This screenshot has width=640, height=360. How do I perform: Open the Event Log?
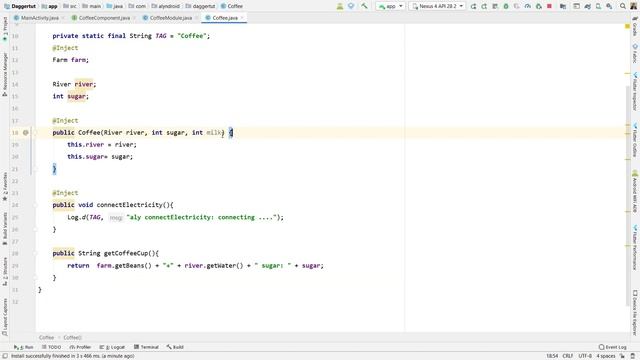click(x=612, y=347)
